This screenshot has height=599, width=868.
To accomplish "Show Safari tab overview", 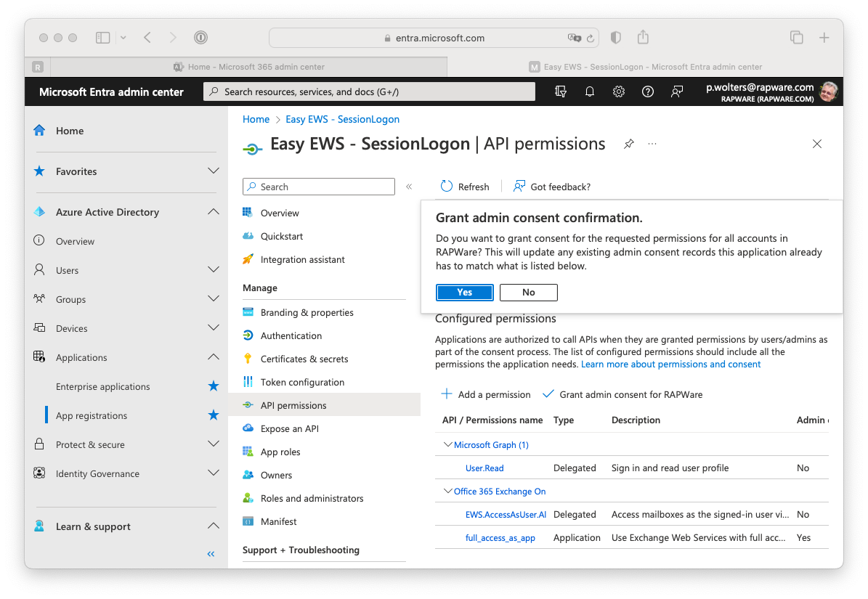I will [x=797, y=38].
